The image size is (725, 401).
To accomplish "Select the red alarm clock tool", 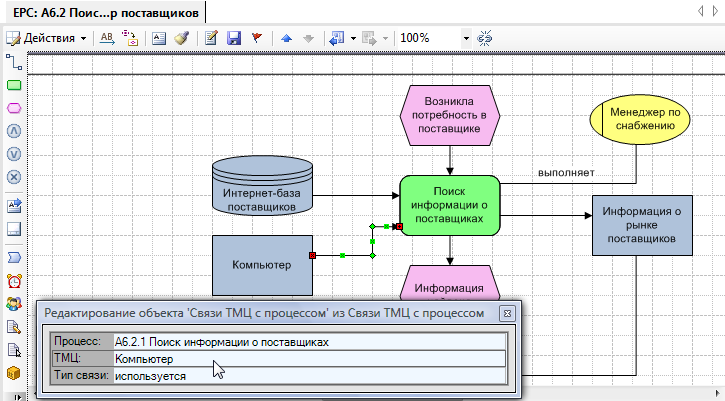I will [x=14, y=281].
